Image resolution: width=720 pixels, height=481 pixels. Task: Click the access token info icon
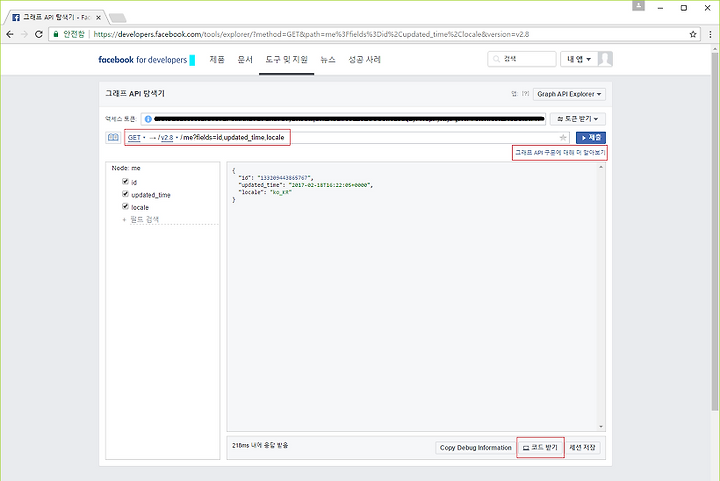tap(148, 119)
